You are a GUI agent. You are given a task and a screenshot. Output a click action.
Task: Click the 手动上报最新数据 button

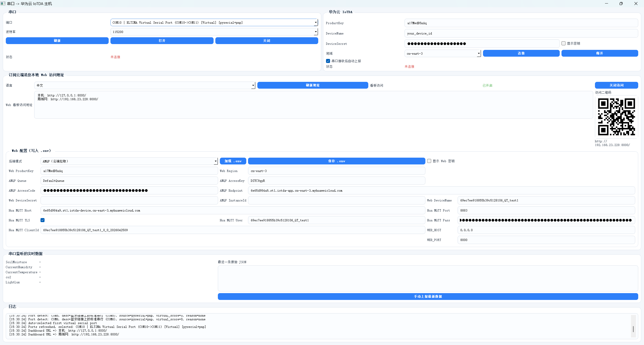tap(428, 296)
